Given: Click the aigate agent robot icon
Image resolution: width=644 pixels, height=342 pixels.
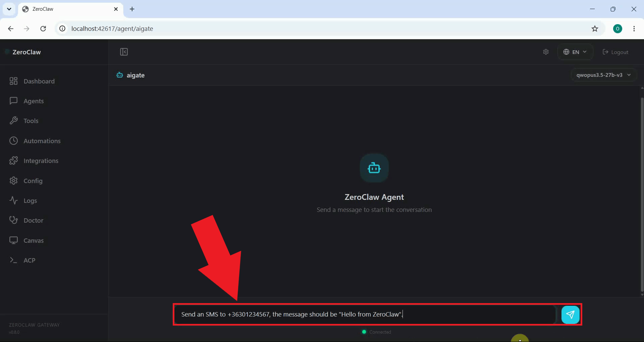Looking at the screenshot, I should [119, 75].
